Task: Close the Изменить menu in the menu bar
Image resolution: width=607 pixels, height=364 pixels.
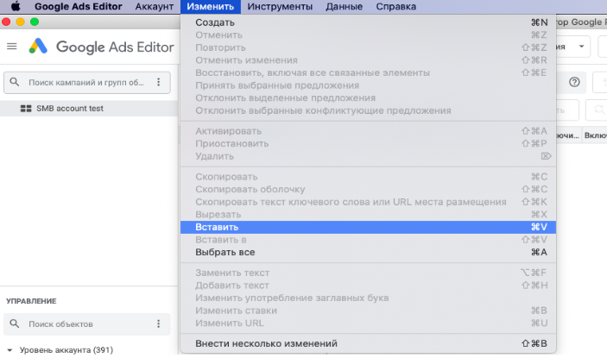Action: (210, 7)
